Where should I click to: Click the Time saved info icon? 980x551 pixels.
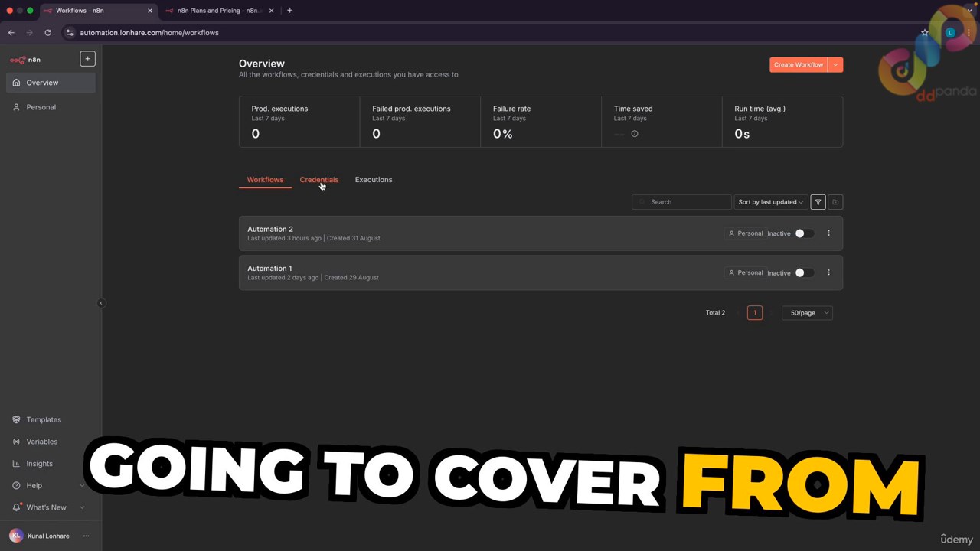634,134
